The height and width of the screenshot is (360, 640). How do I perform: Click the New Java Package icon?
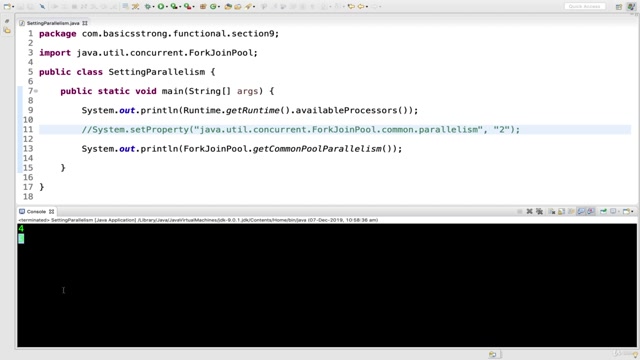click(202, 7)
